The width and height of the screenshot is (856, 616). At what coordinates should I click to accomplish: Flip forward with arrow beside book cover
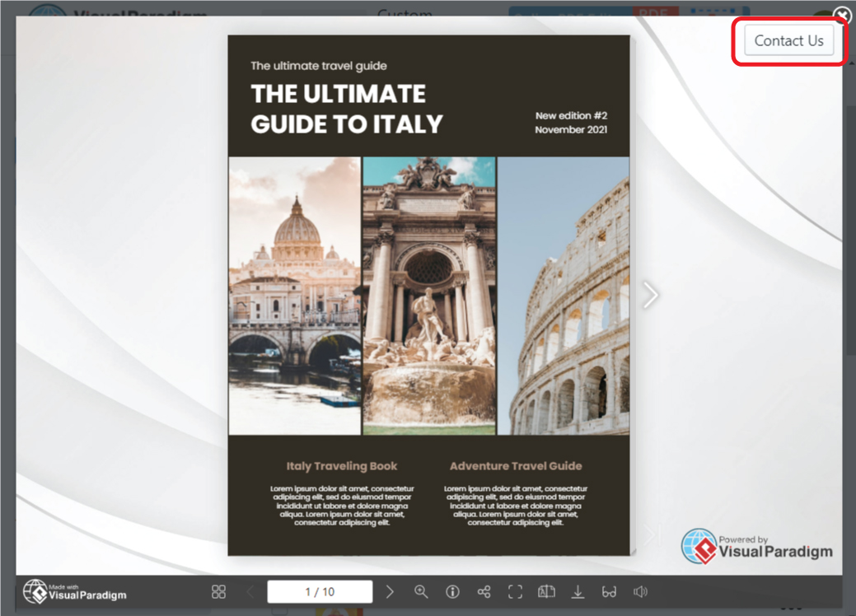(651, 295)
